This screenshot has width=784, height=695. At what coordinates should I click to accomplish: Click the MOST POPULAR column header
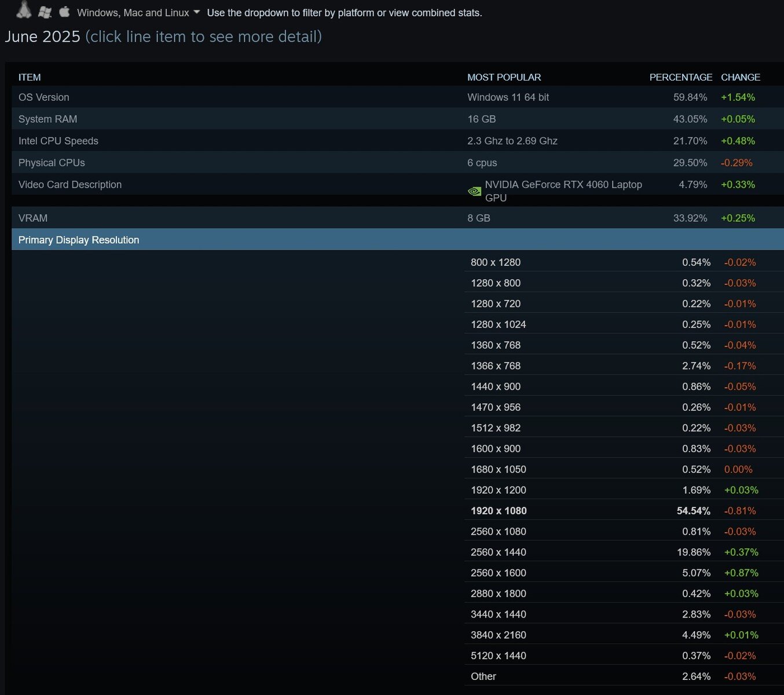coord(504,77)
